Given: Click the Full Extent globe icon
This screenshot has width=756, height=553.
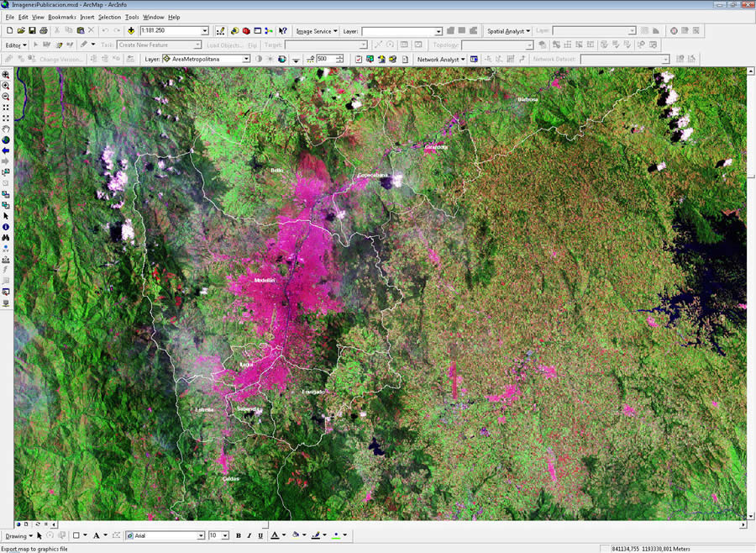Looking at the screenshot, I should pyautogui.click(x=6, y=140).
